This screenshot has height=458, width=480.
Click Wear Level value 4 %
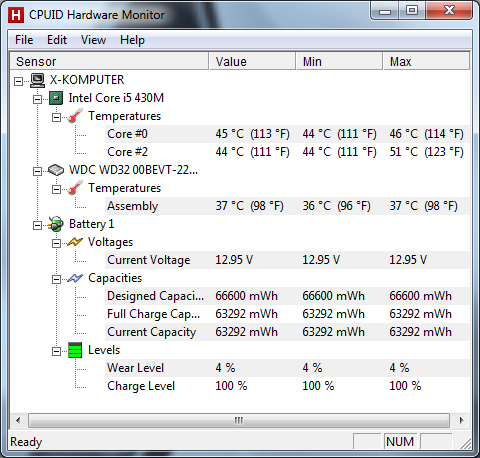(225, 368)
